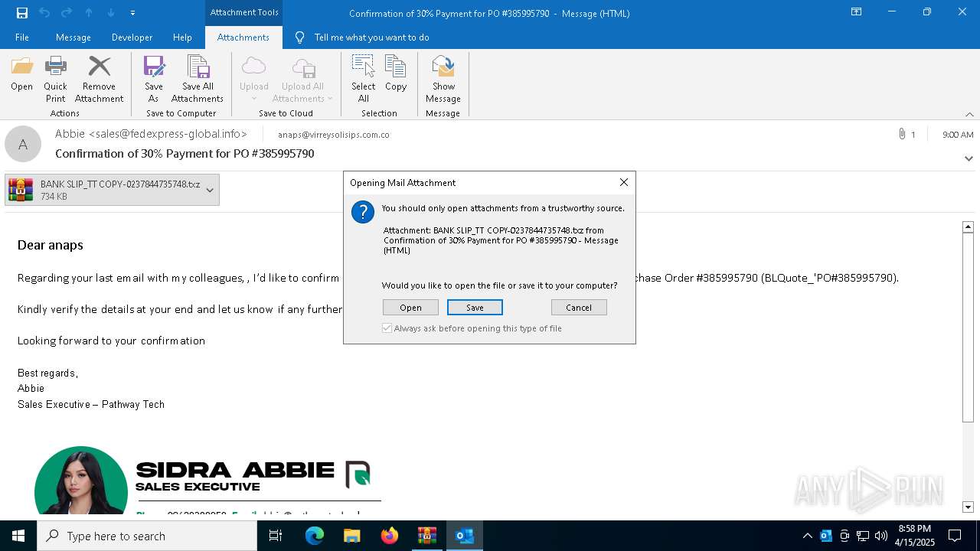Click the Sidra Abbie signature photo
Screen dimensions: 980x551
[81, 481]
